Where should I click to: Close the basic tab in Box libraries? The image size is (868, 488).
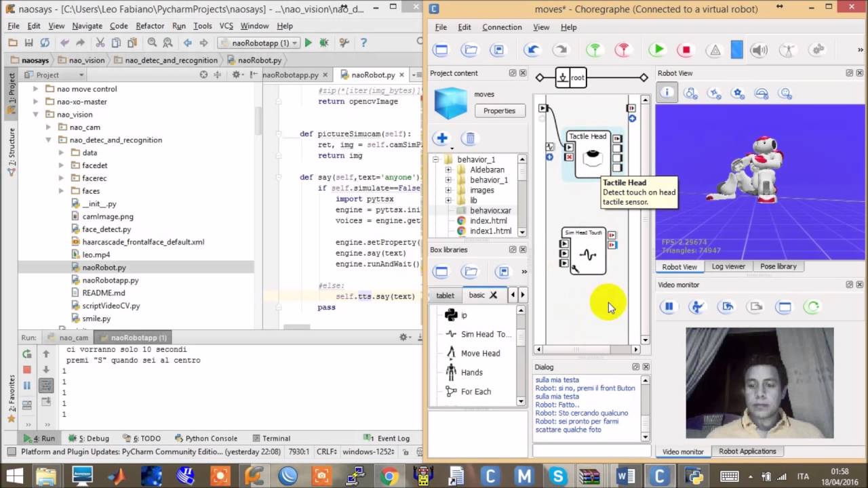point(493,296)
